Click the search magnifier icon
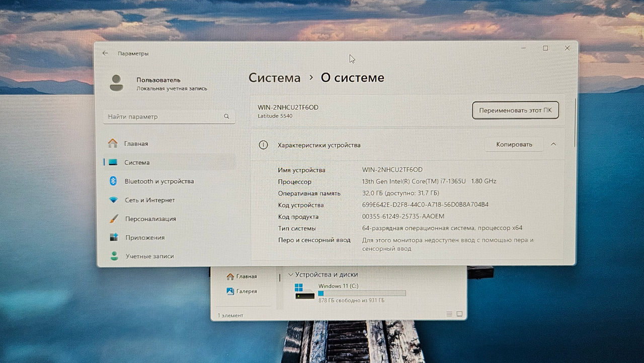The image size is (644, 363). [227, 116]
